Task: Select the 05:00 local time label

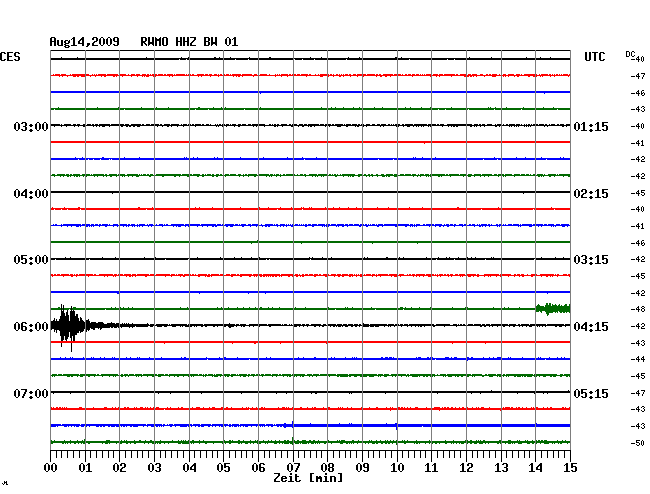Action: click(x=31, y=260)
